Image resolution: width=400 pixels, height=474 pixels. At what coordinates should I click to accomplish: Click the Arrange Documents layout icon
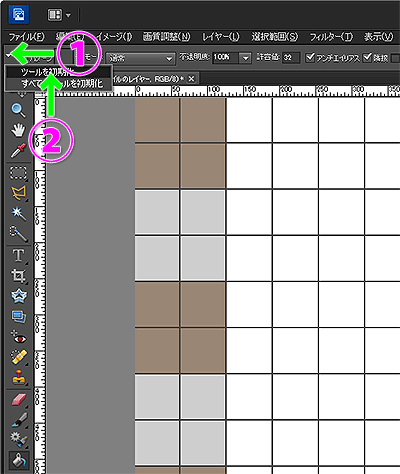[x=55, y=15]
